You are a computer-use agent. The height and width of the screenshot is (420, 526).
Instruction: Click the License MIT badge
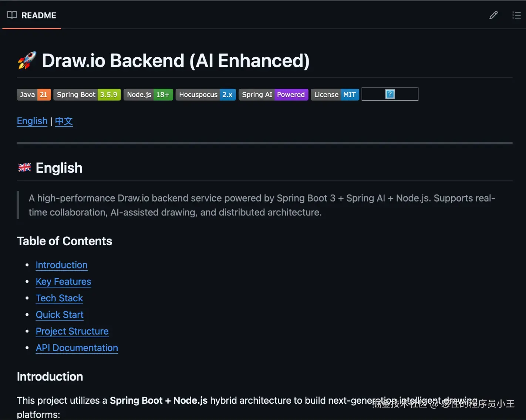click(335, 95)
